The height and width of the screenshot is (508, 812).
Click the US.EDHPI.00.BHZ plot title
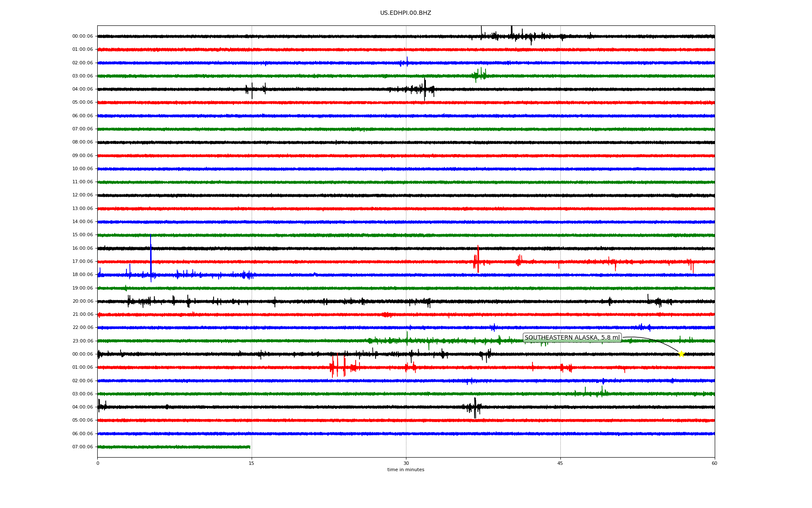(x=406, y=13)
